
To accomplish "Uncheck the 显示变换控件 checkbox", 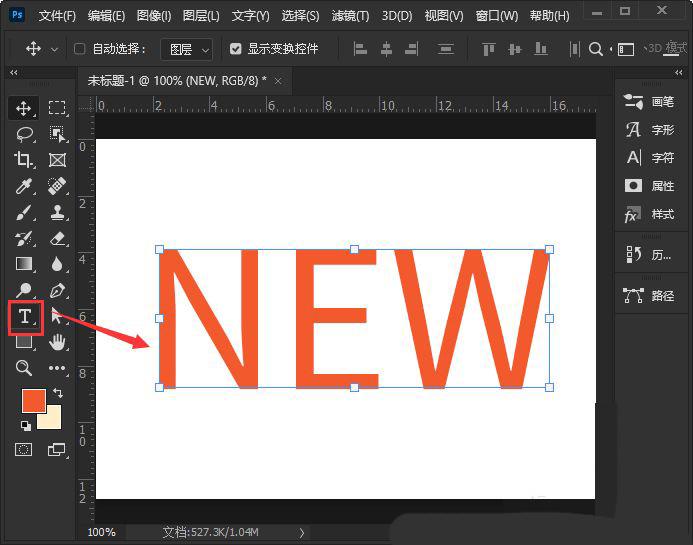I will [x=236, y=49].
